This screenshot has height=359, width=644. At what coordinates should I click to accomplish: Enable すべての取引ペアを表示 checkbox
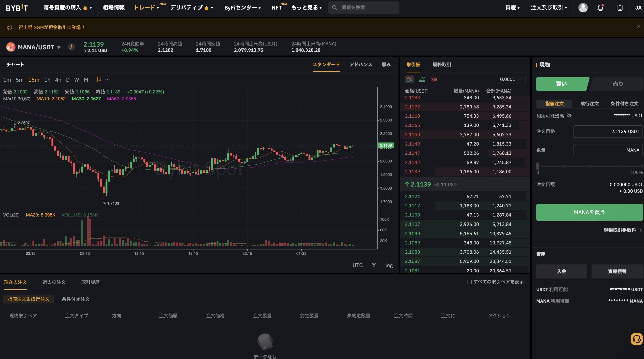click(469, 282)
